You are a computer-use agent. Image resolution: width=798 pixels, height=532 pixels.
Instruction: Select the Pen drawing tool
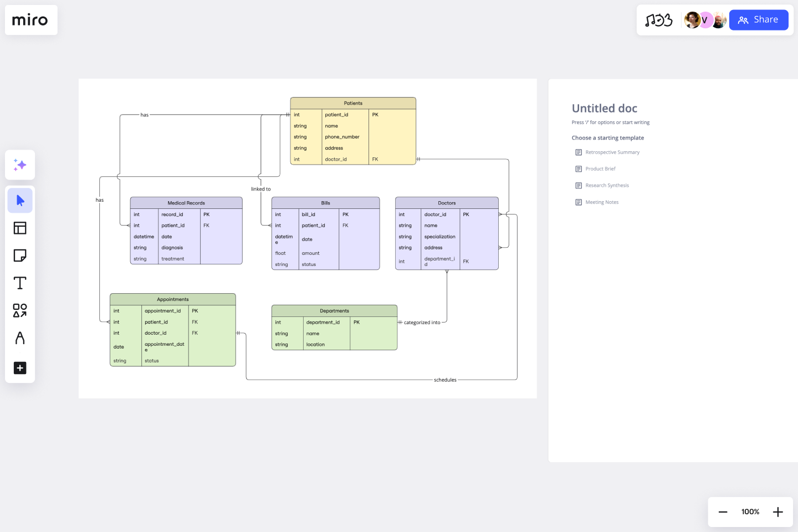tap(20, 338)
